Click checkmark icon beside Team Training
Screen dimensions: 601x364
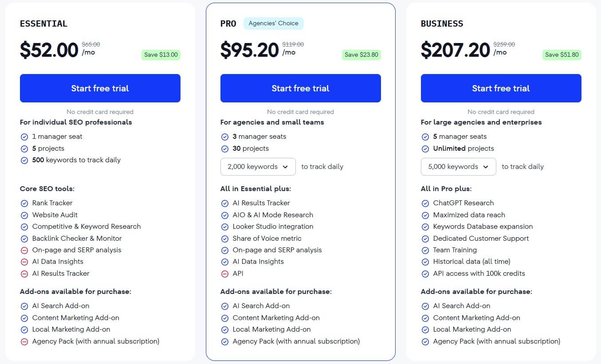[425, 250]
